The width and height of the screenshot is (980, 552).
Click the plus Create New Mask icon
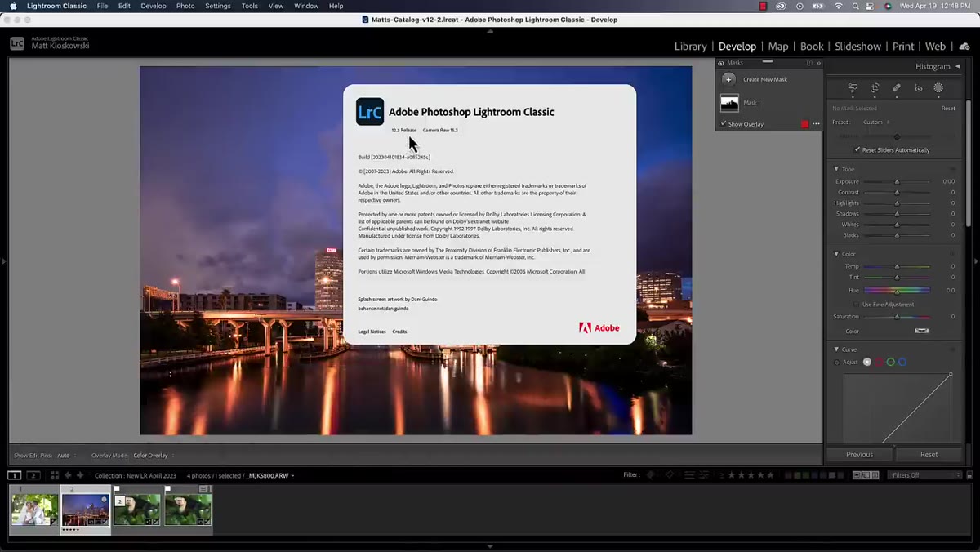point(728,79)
